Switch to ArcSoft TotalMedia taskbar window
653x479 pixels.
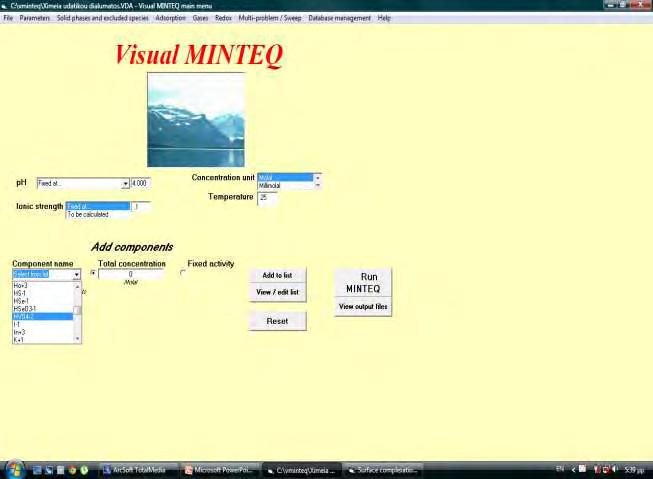point(138,470)
